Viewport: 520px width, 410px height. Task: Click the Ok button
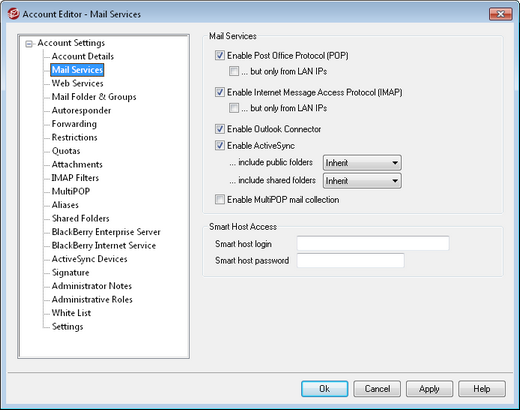[325, 389]
